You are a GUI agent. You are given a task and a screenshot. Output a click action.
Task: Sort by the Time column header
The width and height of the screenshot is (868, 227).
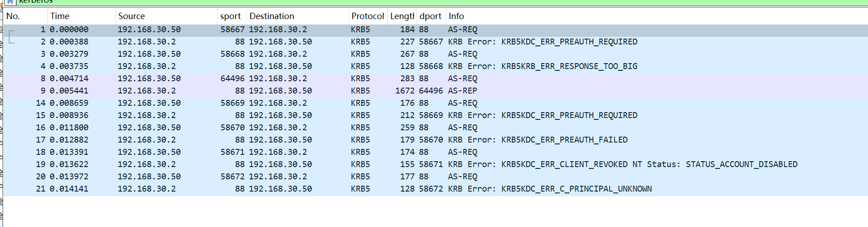(x=60, y=16)
